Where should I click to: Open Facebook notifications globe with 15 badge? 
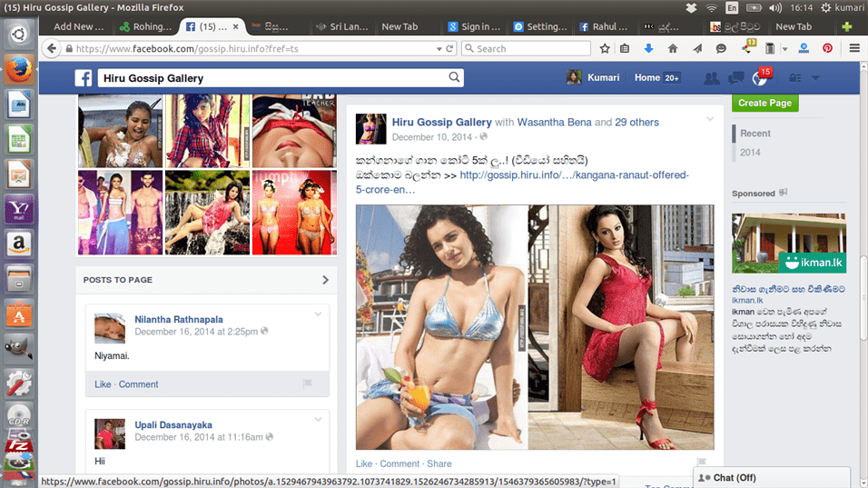(760, 77)
